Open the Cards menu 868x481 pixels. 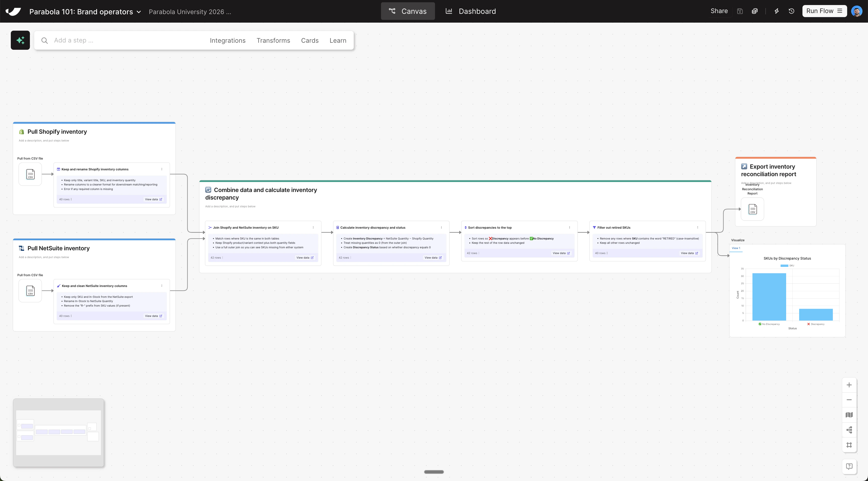tap(310, 40)
